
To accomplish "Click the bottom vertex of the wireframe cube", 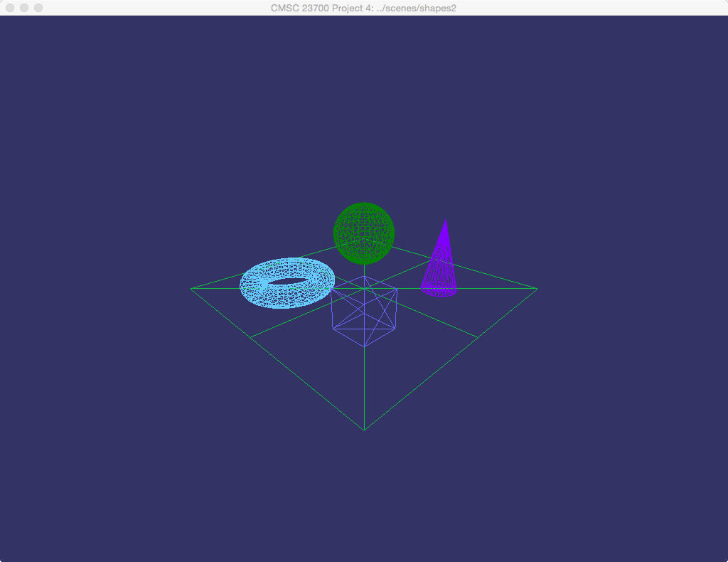I will tap(365, 346).
